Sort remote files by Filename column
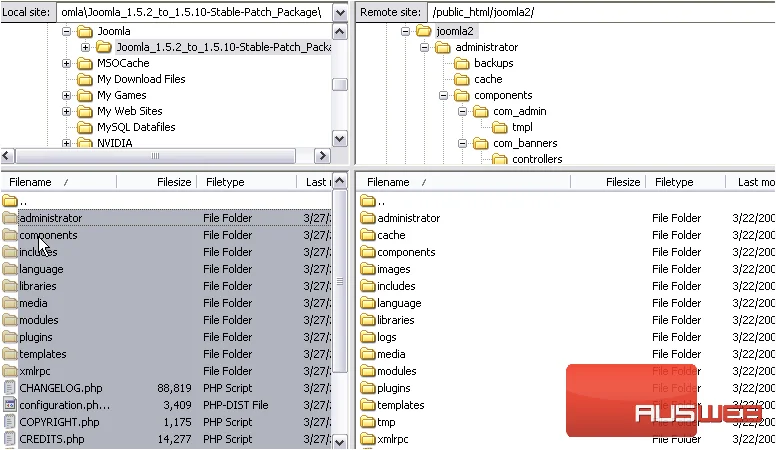776x450 pixels. pyautogui.click(x=463, y=182)
